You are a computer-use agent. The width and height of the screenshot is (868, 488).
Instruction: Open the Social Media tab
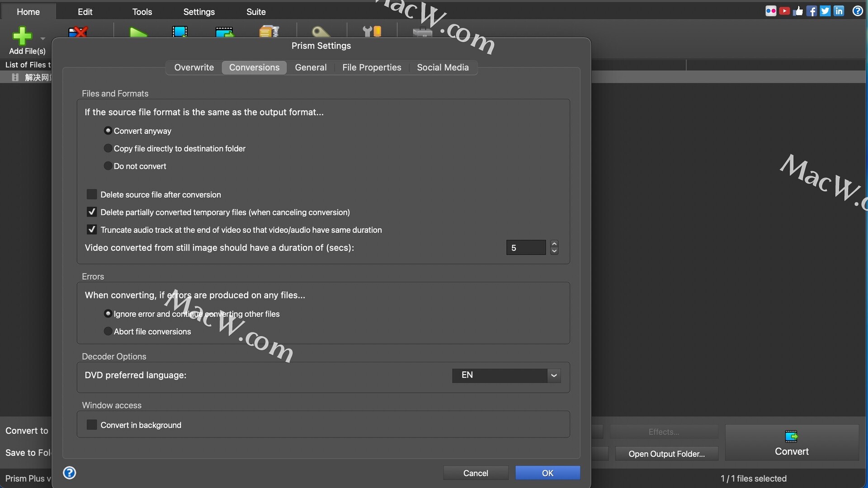point(443,67)
